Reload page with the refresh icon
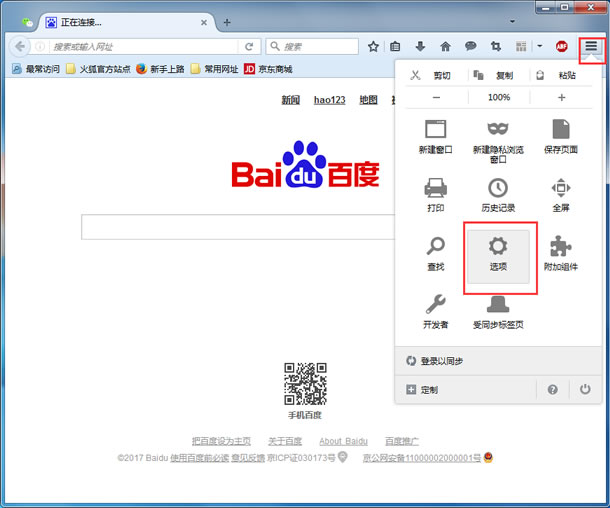This screenshot has height=508, width=610. click(x=249, y=47)
